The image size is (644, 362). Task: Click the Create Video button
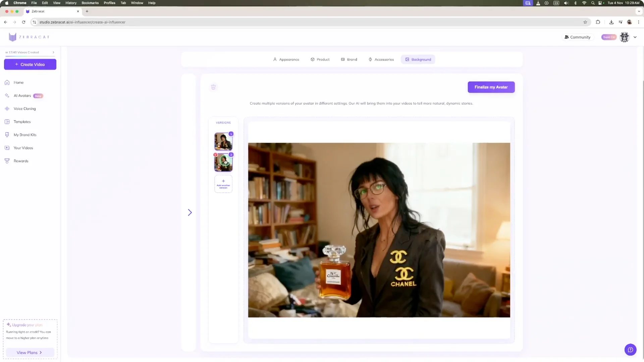click(30, 64)
